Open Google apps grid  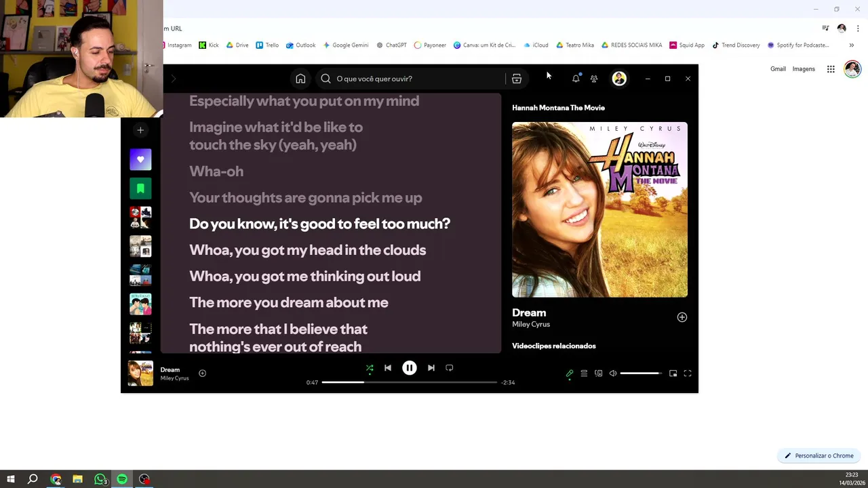[x=831, y=69]
